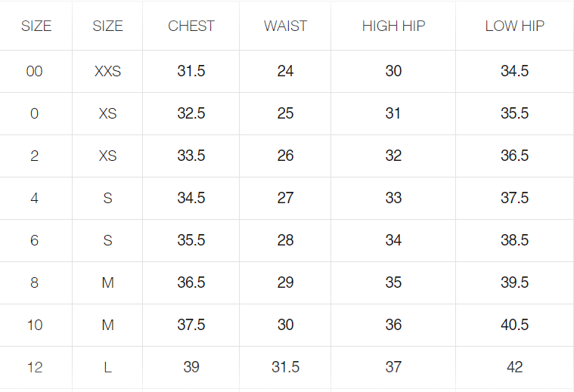The width and height of the screenshot is (574, 392).
Task: Click the waist value 27
Action: click(x=285, y=198)
